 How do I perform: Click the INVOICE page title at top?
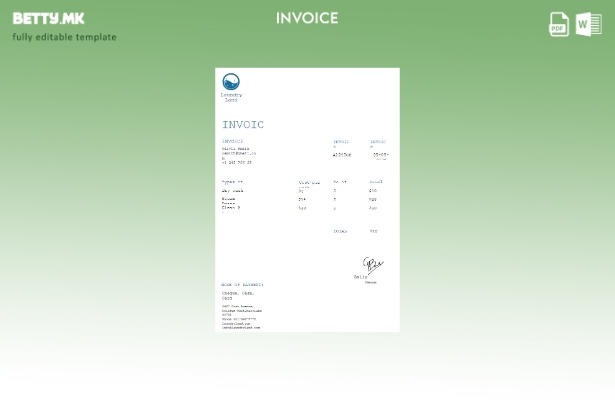click(307, 18)
